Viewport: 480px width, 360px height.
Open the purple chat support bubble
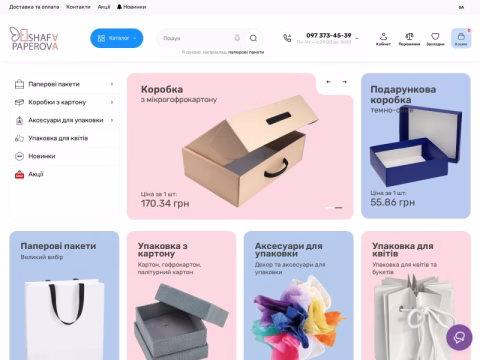pos(459,337)
